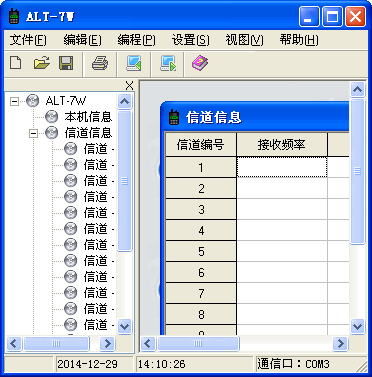Screen dimensions: 372x377
Task: Collapse the ALT-7W root tree node
Action: coord(14,101)
